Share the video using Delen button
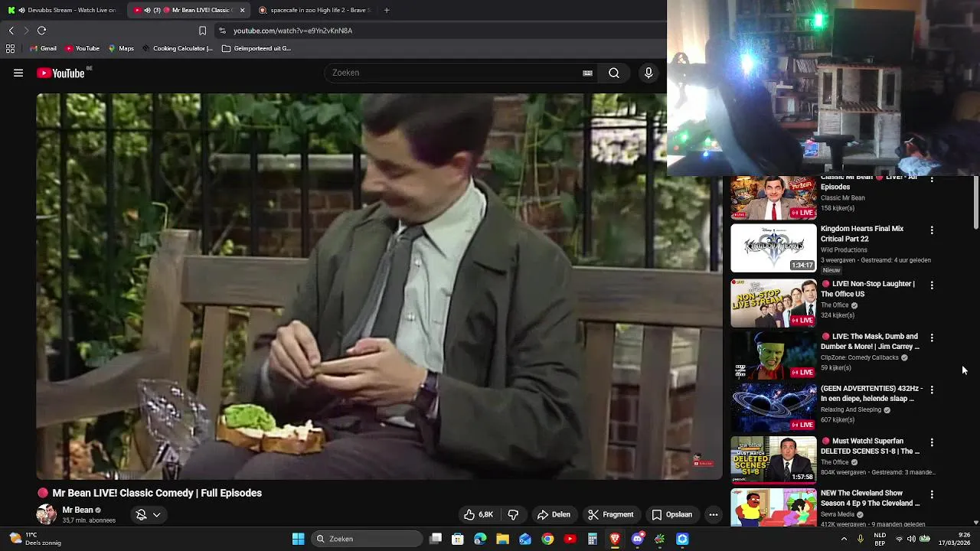Image resolution: width=980 pixels, height=551 pixels. coord(554,514)
